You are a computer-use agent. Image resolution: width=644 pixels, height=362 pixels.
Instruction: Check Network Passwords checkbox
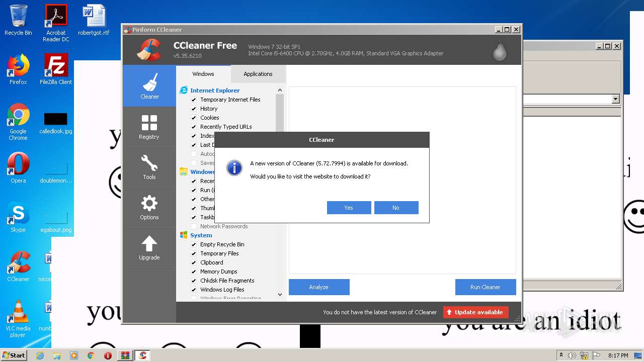pyautogui.click(x=194, y=226)
